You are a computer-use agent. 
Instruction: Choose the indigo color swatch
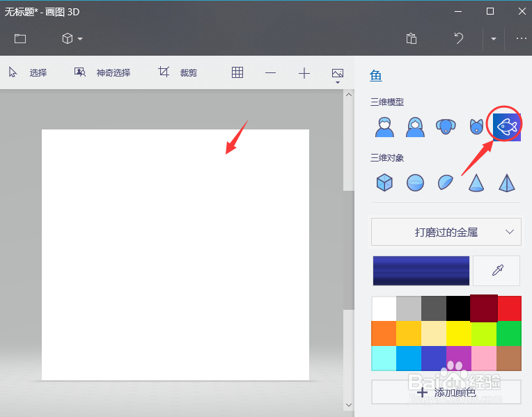pyautogui.click(x=434, y=359)
